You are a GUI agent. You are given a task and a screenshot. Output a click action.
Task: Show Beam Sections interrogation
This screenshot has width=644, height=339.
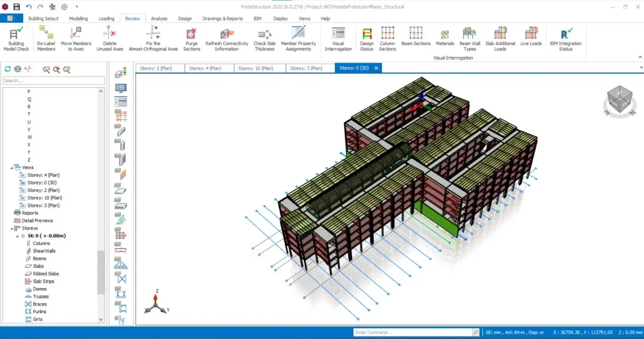point(416,37)
